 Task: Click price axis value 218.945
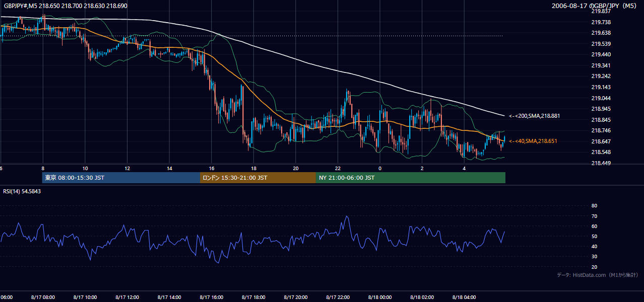601,109
